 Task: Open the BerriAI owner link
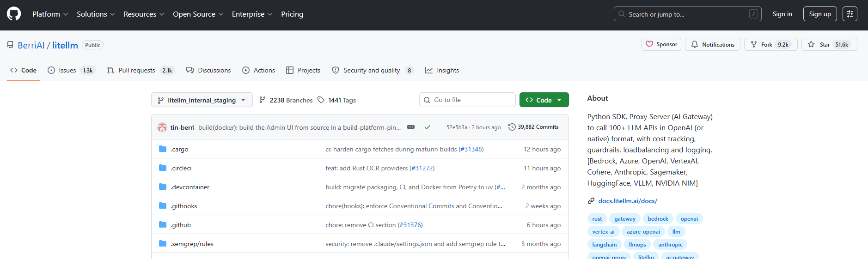(x=31, y=45)
